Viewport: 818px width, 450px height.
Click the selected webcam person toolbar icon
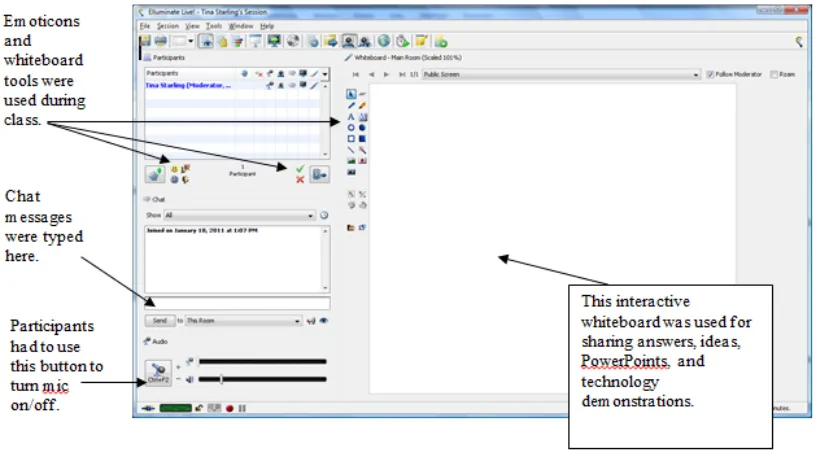348,41
